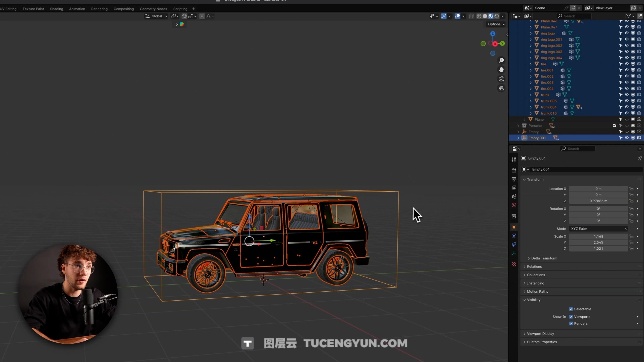This screenshot has height=362, width=644.
Task: Open the Object Constraints properties tab
Action: [x=514, y=245]
